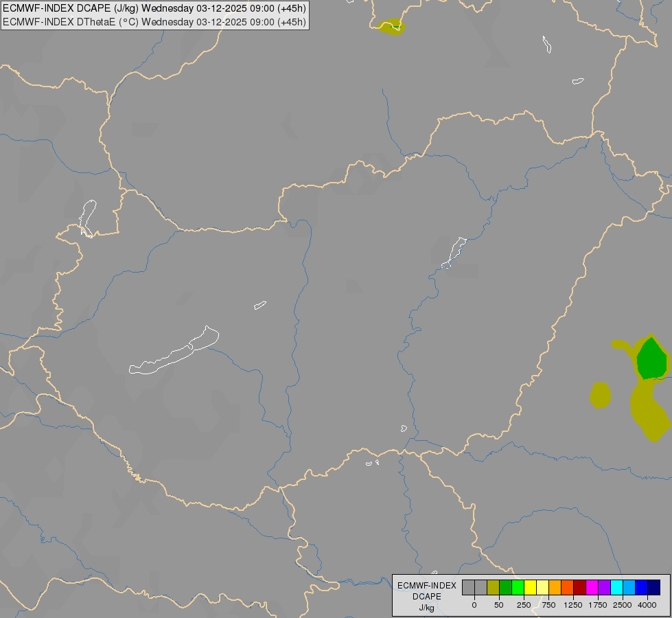Click the "ECMWF-INDEX DThetaE (°C)" title line

click(x=154, y=22)
